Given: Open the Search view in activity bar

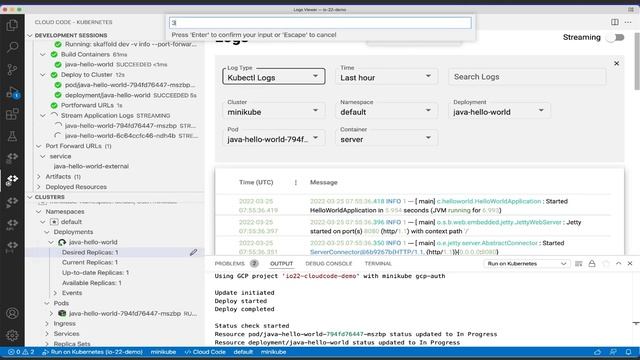Looking at the screenshot, I should pos(12,47).
